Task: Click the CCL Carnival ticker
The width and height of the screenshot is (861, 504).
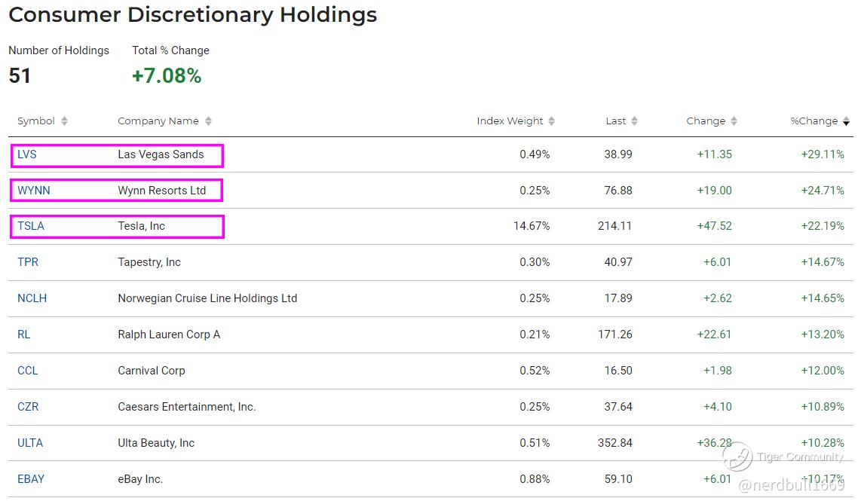Action: [x=28, y=371]
